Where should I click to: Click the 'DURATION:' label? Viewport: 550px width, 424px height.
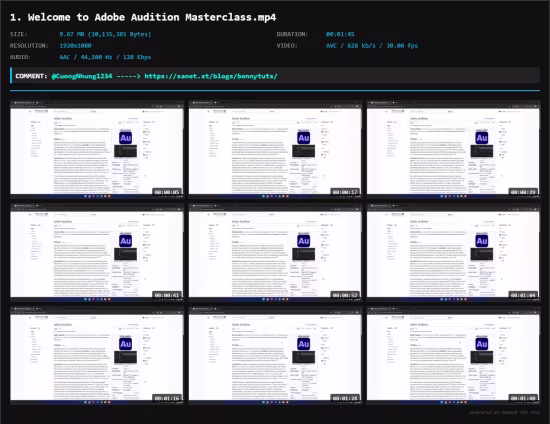(292, 34)
